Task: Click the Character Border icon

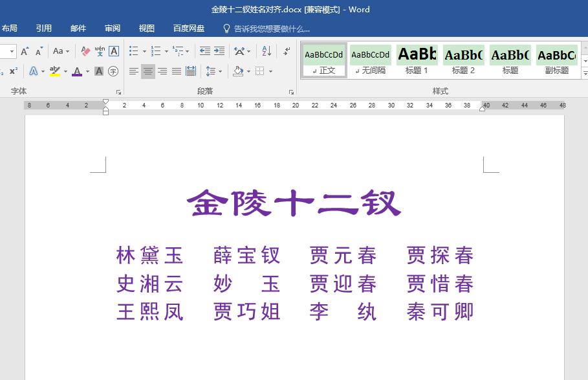Action: [x=114, y=52]
